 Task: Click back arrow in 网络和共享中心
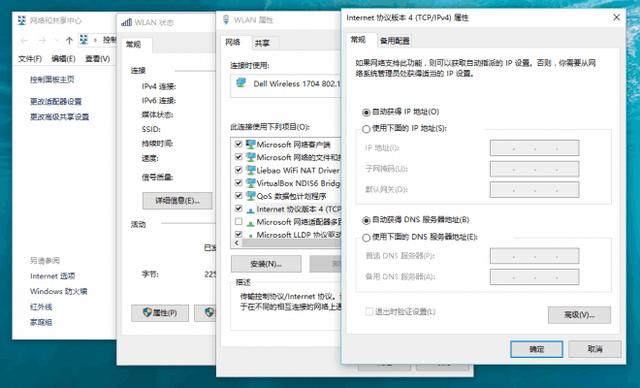24,40
